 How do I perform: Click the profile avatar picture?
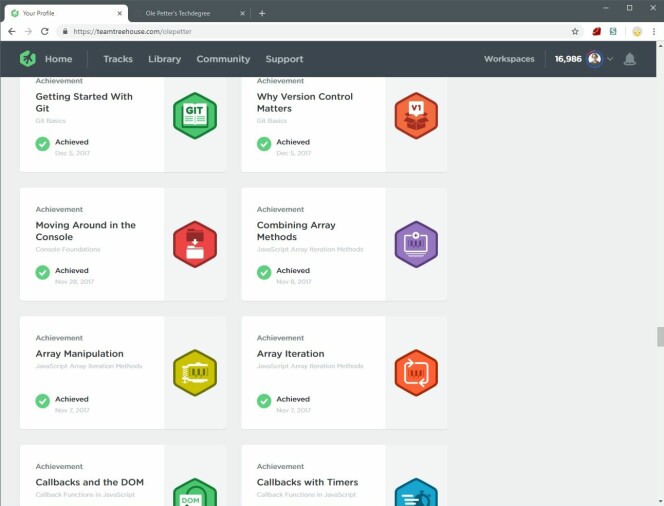(x=595, y=59)
